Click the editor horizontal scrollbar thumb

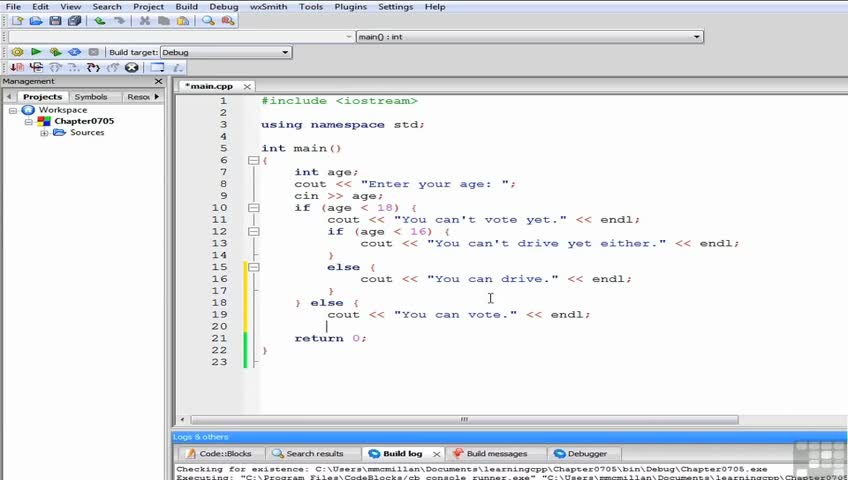(465, 419)
